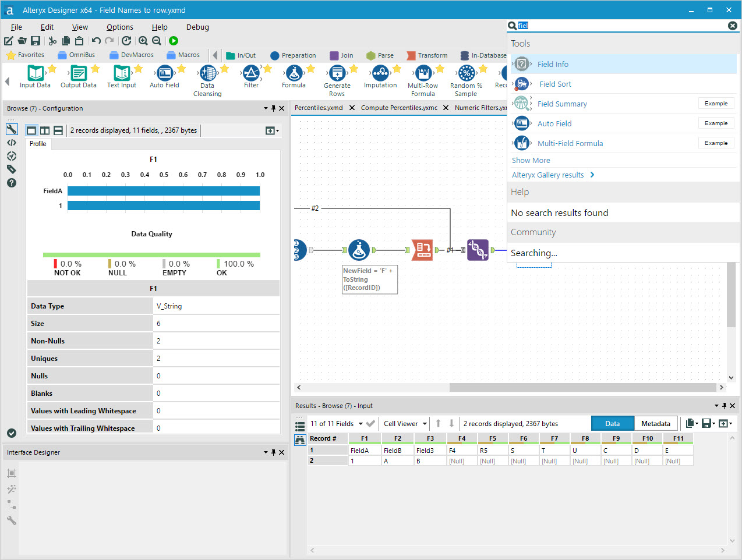Click binoculars icon in Results panel
The height and width of the screenshot is (560, 742).
point(300,440)
